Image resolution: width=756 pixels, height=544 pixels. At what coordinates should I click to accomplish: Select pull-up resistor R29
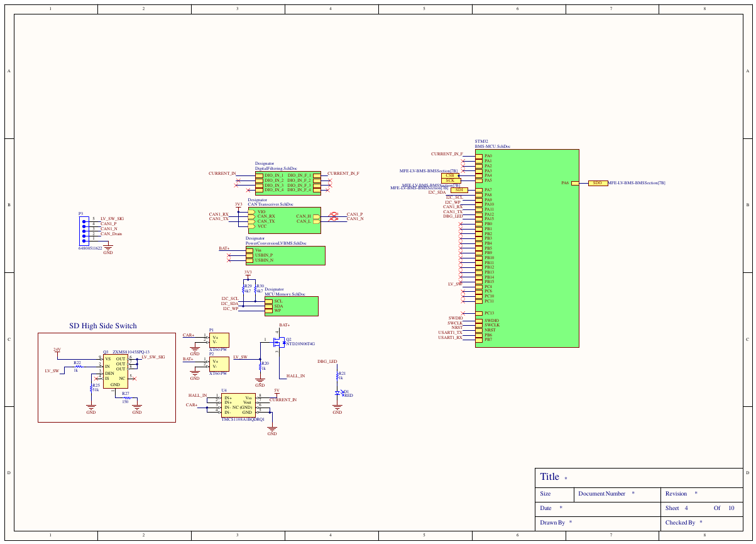(x=244, y=290)
